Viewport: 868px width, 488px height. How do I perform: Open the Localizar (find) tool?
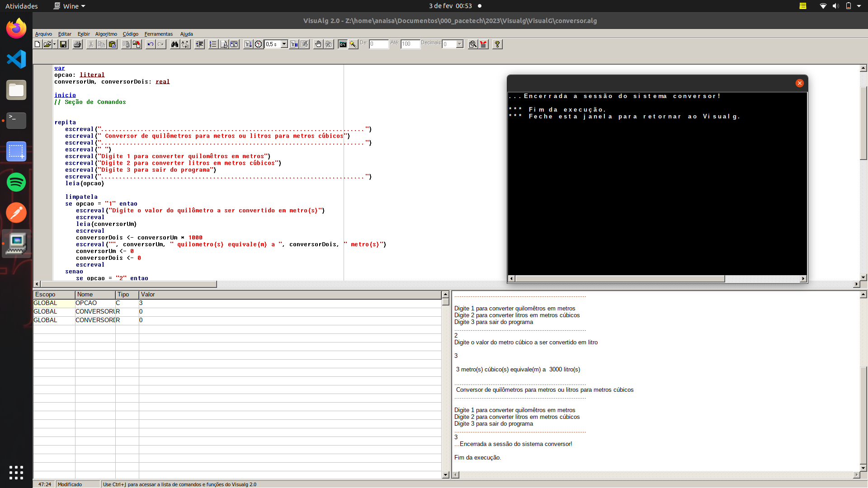click(x=175, y=44)
